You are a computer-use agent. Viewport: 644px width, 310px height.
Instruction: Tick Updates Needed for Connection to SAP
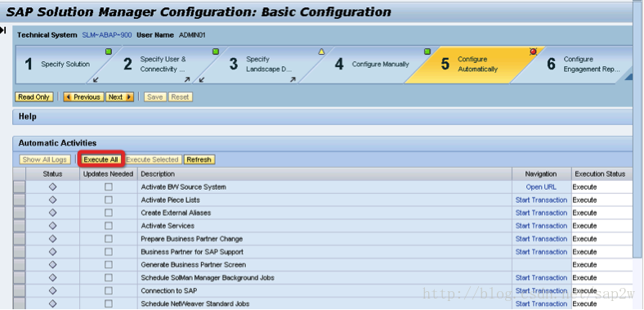[109, 290]
